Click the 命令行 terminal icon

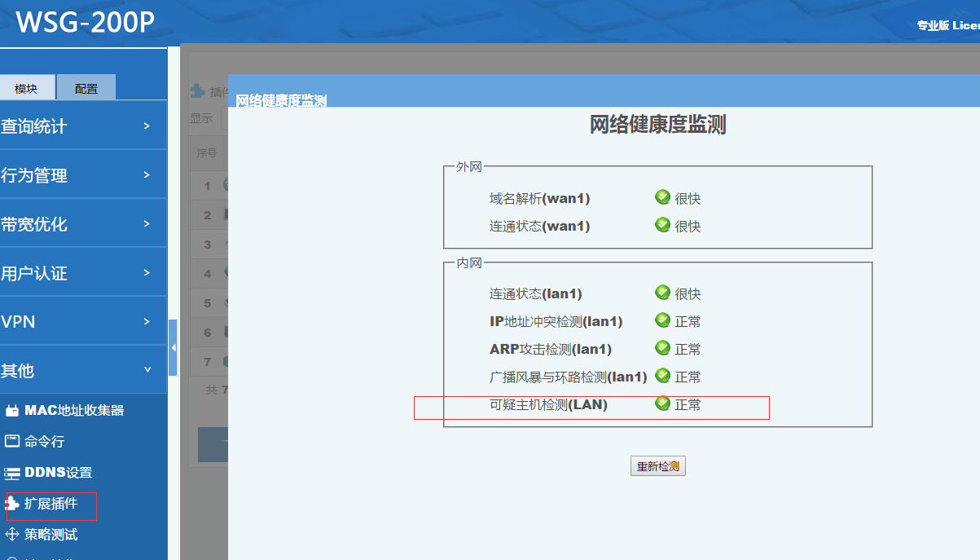click(11, 441)
